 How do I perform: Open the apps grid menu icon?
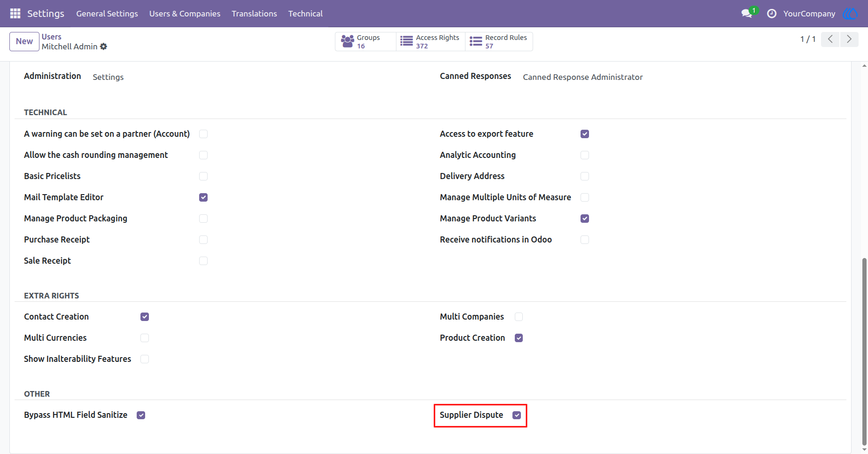point(15,14)
